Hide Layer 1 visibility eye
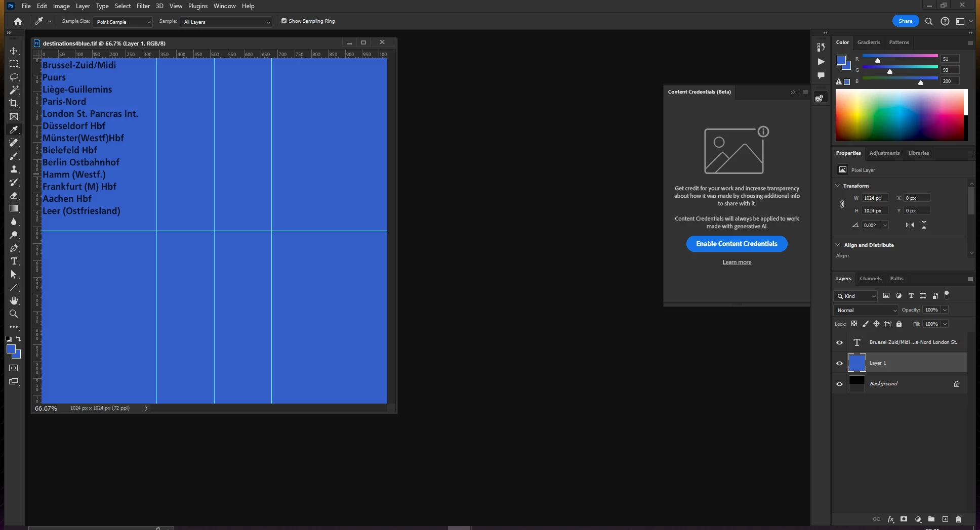This screenshot has height=530, width=980. point(839,363)
